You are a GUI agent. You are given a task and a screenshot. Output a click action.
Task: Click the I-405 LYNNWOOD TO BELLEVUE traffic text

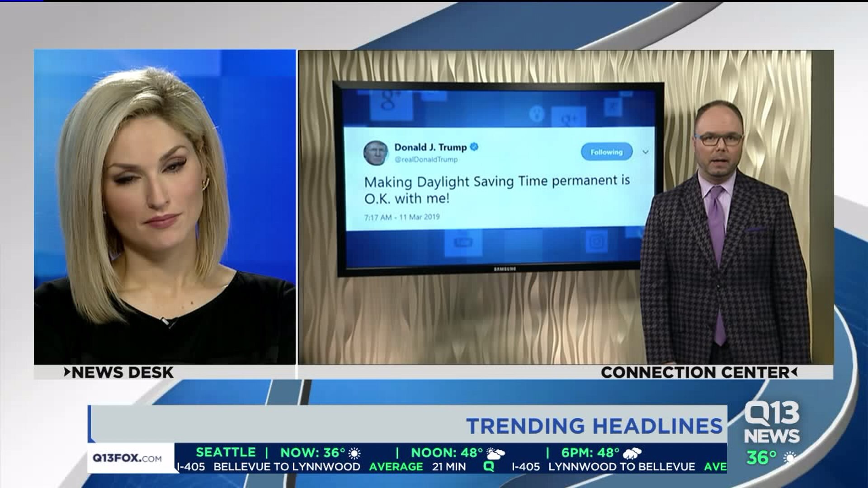tap(603, 467)
